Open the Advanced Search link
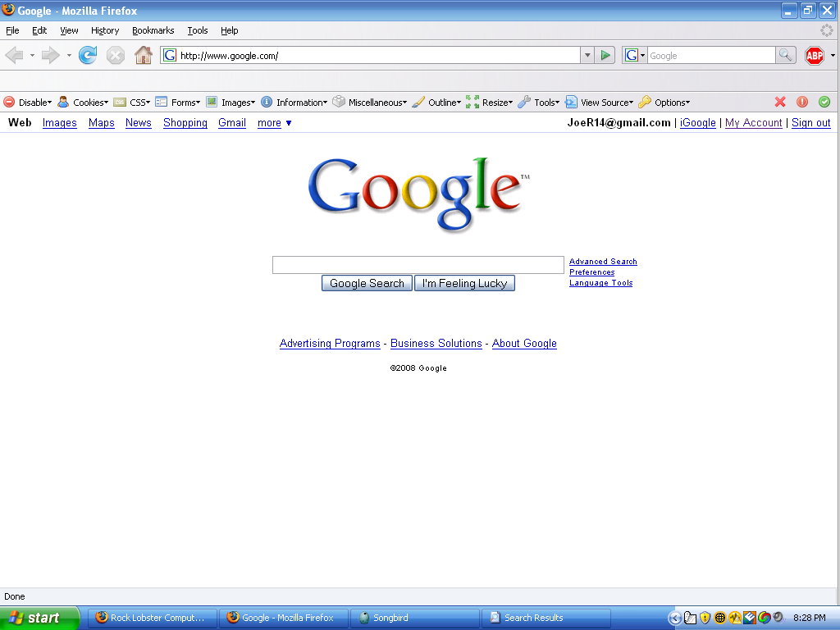Image resolution: width=840 pixels, height=630 pixels. (x=603, y=262)
